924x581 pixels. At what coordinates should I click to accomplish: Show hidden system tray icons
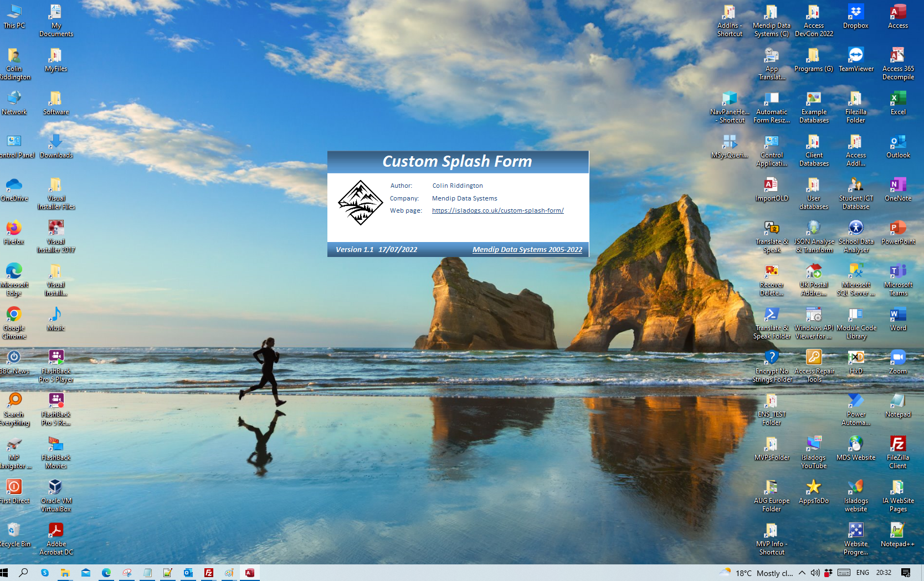click(x=802, y=573)
